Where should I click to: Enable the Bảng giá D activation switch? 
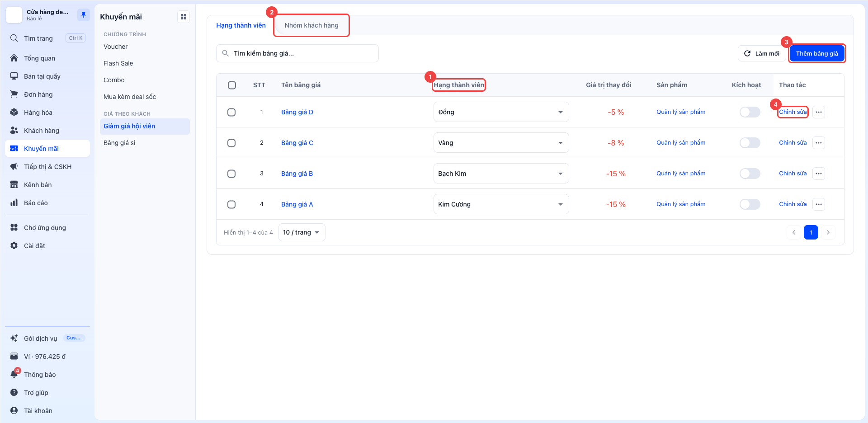coord(750,112)
